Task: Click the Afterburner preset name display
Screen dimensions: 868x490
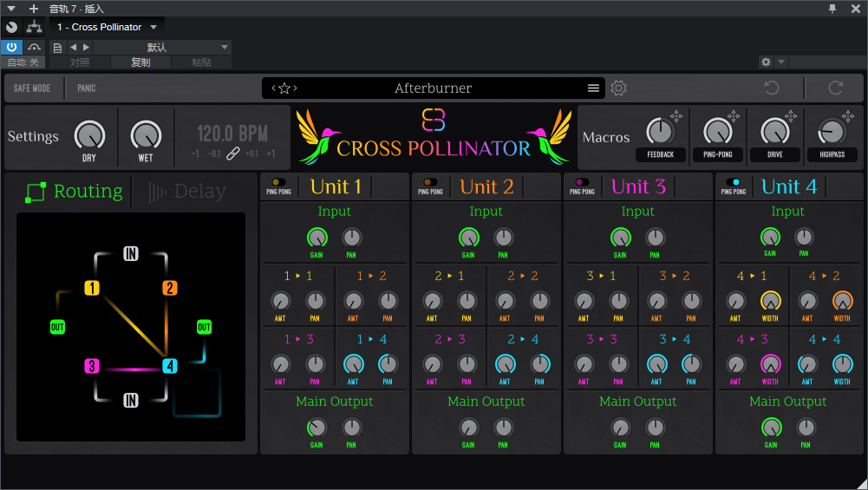Action: [433, 88]
